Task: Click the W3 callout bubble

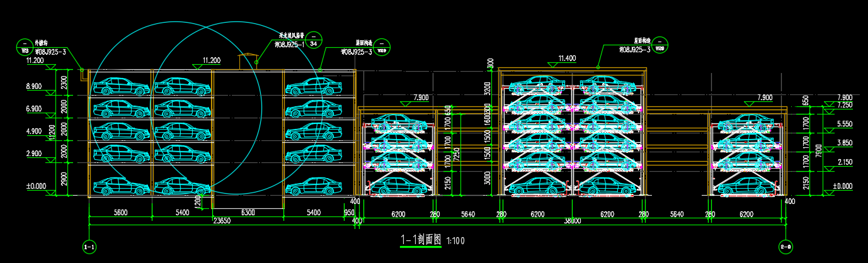Action: click(26, 47)
